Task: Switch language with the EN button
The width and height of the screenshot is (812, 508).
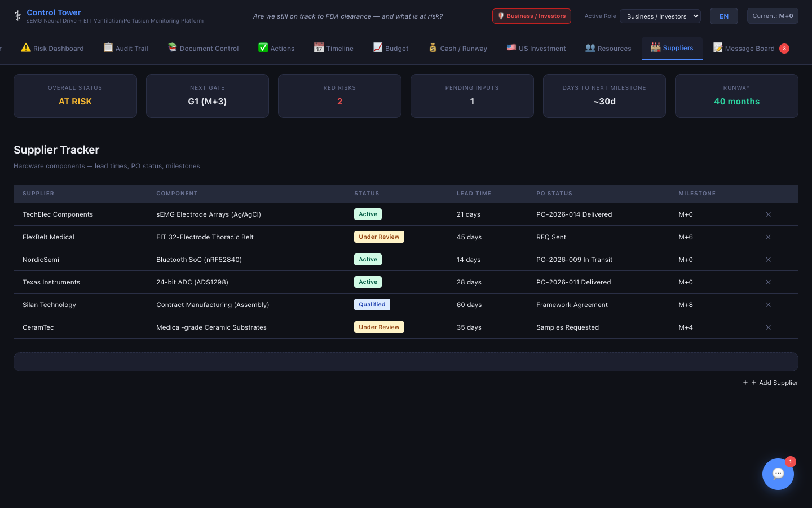Action: click(723, 16)
